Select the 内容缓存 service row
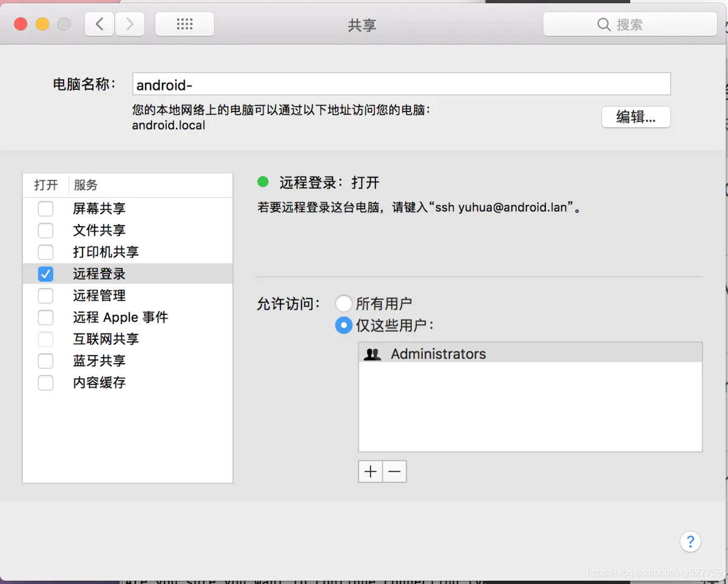This screenshot has height=584, width=728. click(x=127, y=382)
